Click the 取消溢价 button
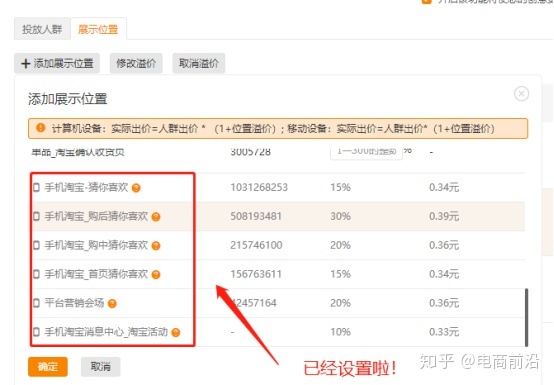Screen dimensions: 554x385 [x=199, y=64]
